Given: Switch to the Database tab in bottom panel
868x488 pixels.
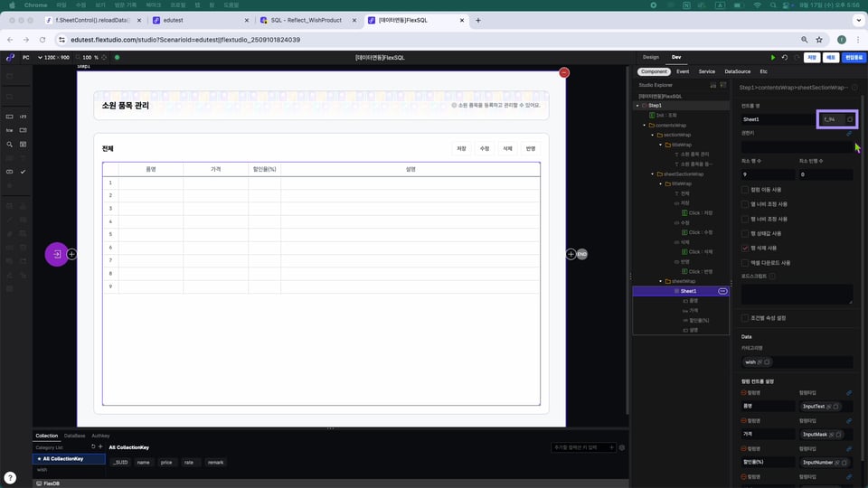Looking at the screenshot, I should pos(74,436).
